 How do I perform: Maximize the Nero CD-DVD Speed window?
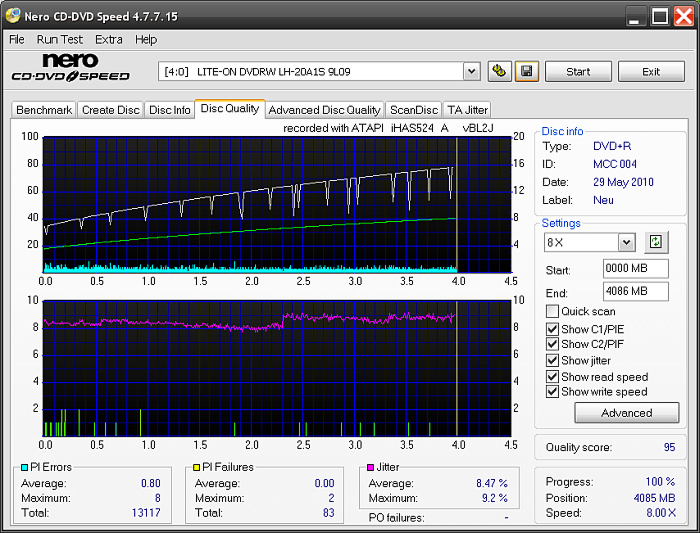(660, 16)
